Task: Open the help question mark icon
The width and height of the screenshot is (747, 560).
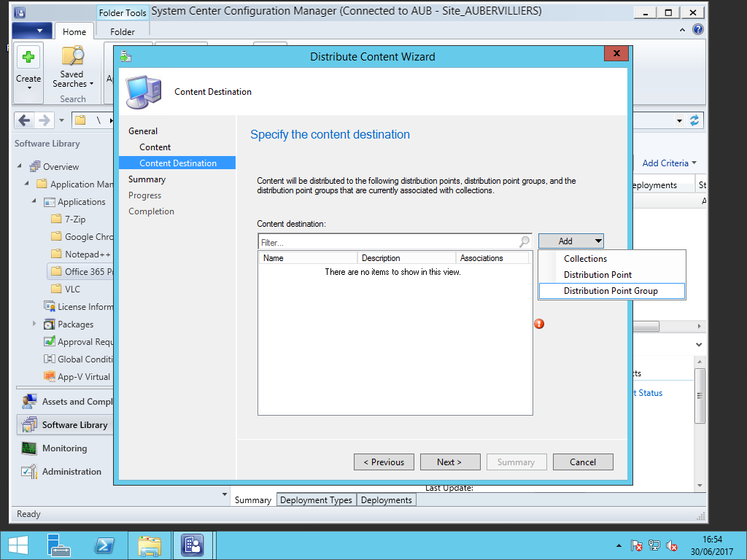Action: (x=698, y=29)
